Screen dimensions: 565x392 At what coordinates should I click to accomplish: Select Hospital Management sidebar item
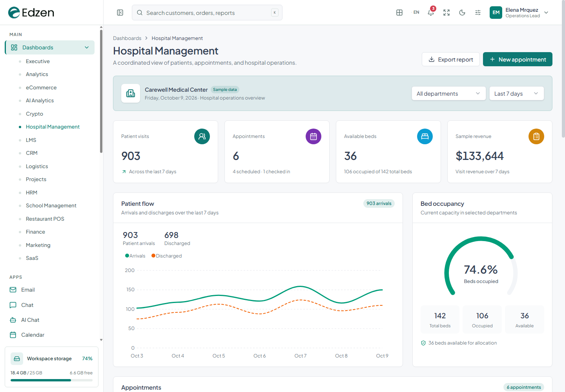point(53,127)
